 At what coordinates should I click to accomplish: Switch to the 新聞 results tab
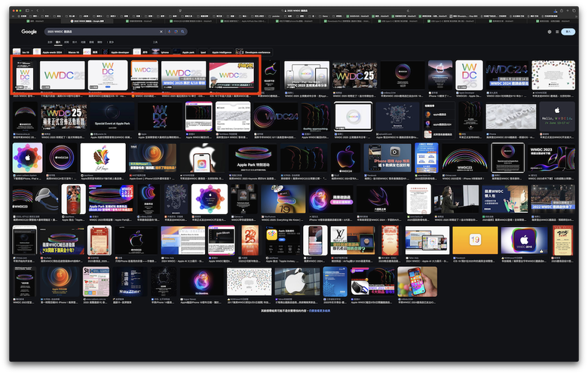(x=66, y=42)
